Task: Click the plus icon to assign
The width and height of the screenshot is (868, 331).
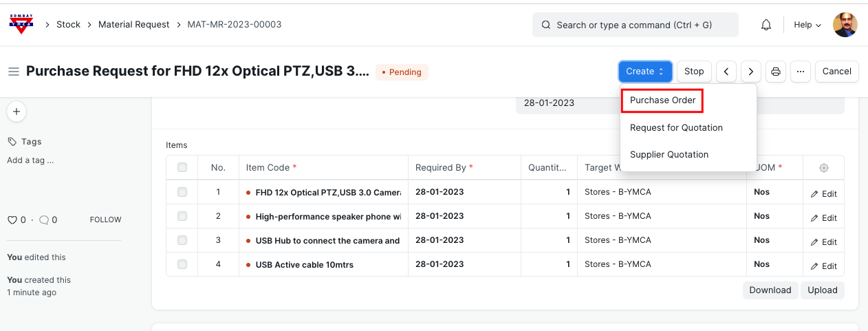Action: pyautogui.click(x=17, y=111)
